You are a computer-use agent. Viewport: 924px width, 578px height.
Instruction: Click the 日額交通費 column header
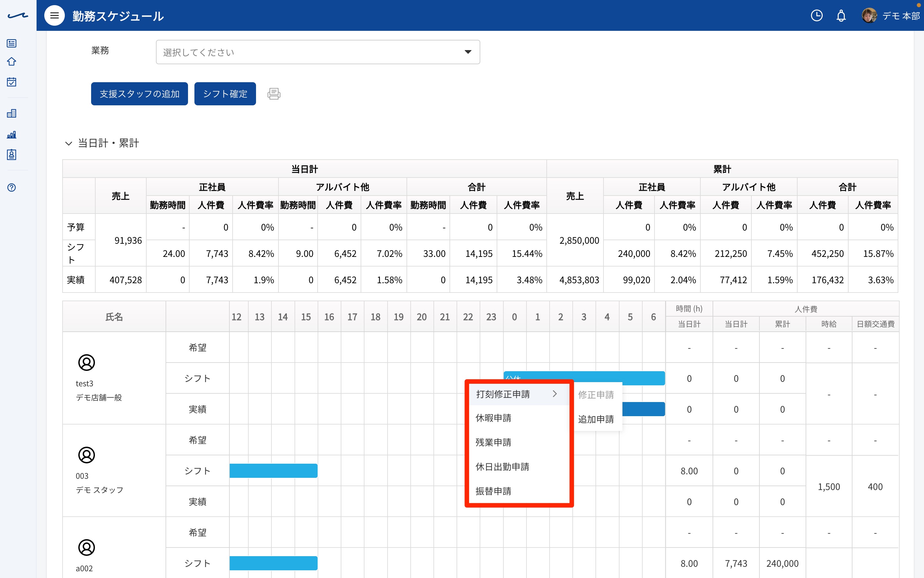point(876,324)
